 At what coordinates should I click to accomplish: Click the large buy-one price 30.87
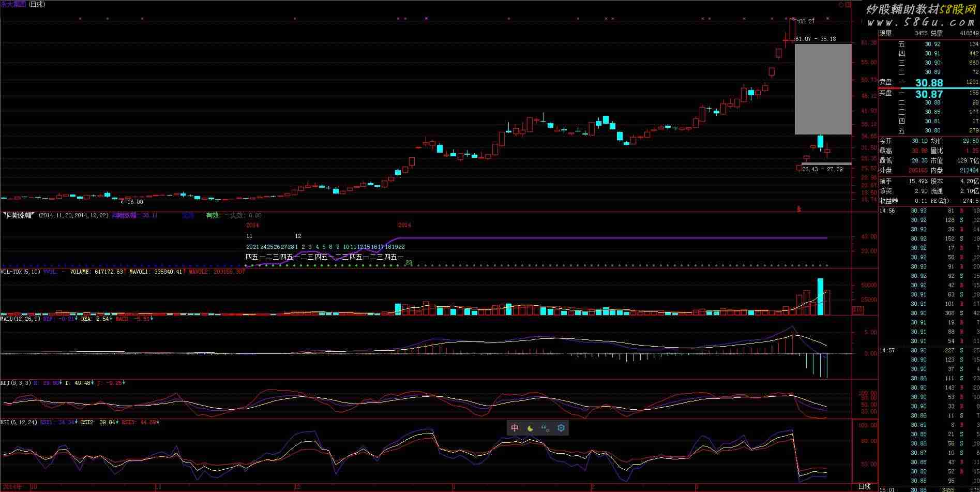[929, 94]
